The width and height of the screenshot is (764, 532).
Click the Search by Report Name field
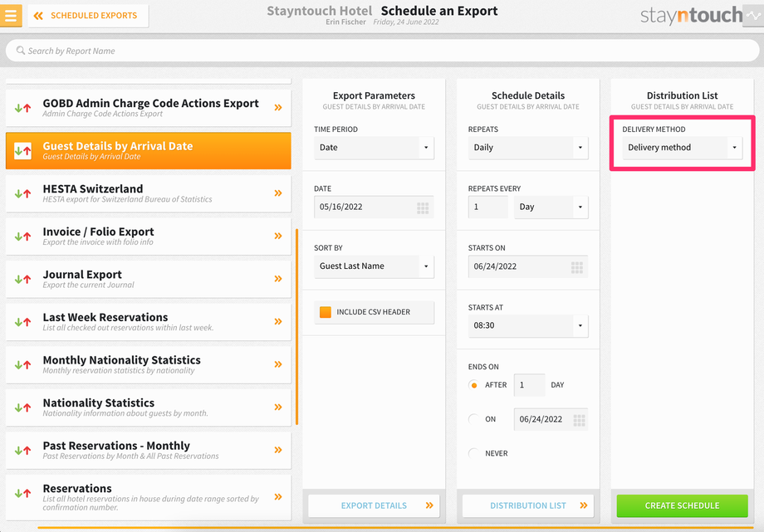pyautogui.click(x=382, y=51)
